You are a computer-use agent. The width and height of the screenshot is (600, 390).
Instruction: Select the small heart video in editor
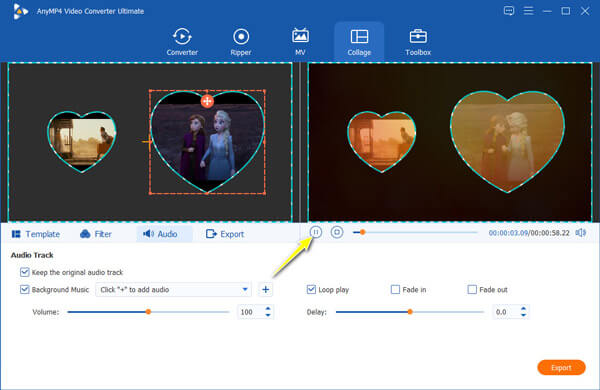click(x=82, y=142)
